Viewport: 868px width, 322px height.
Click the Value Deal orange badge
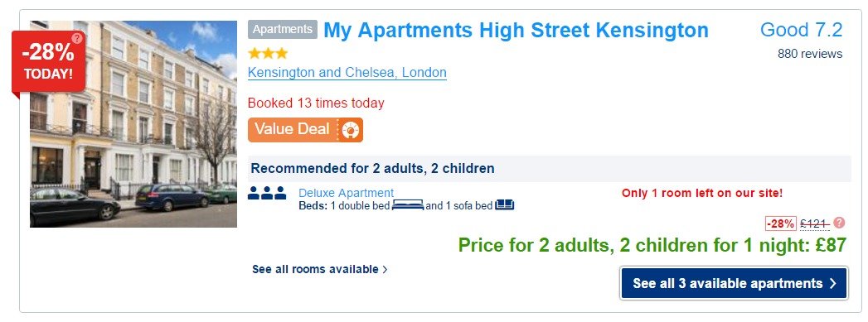(x=306, y=130)
